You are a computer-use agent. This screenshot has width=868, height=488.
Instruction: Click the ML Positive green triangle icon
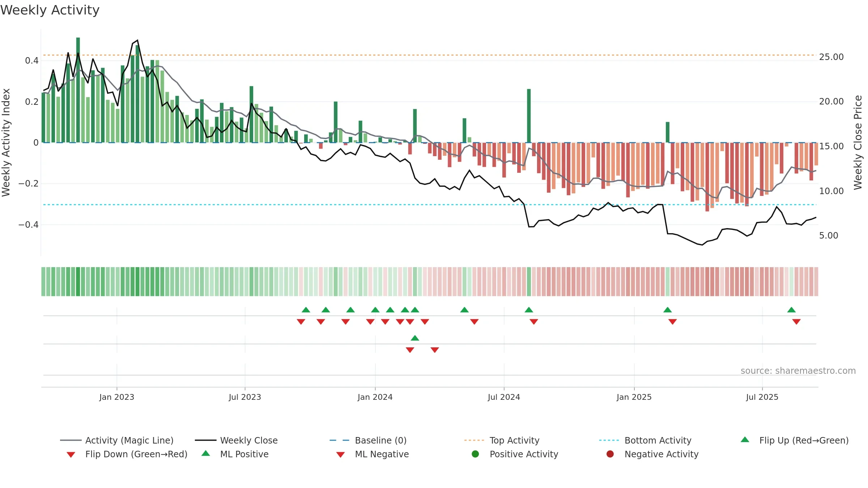206,453
